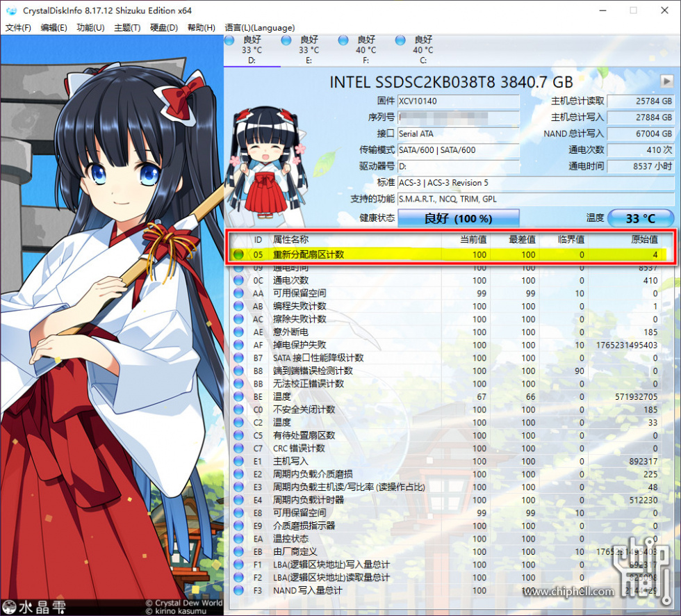Click the 33 °C temperature button
The image size is (681, 616).
(x=641, y=218)
